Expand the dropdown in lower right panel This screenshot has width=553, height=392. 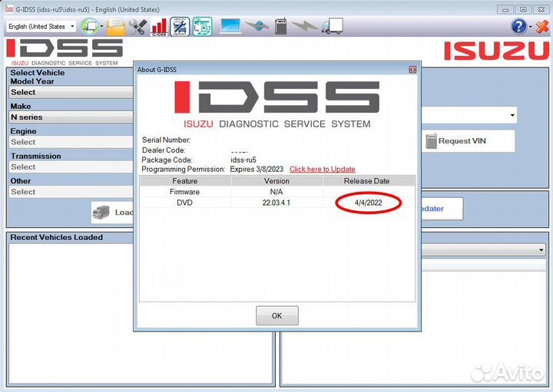(541, 250)
